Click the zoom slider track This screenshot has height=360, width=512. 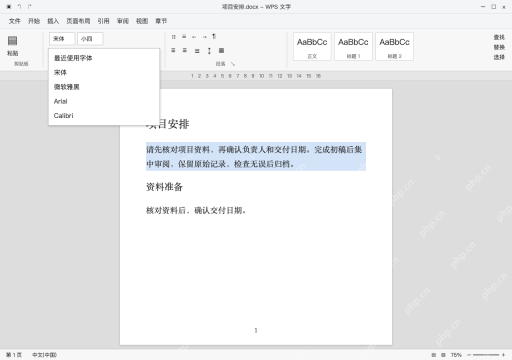(486, 355)
